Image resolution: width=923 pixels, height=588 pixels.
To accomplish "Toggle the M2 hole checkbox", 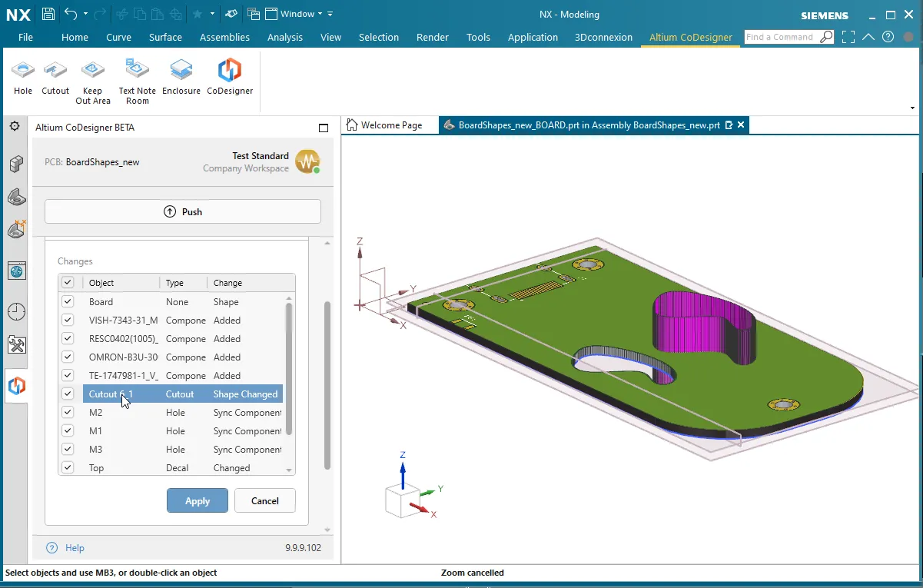I will tap(68, 413).
